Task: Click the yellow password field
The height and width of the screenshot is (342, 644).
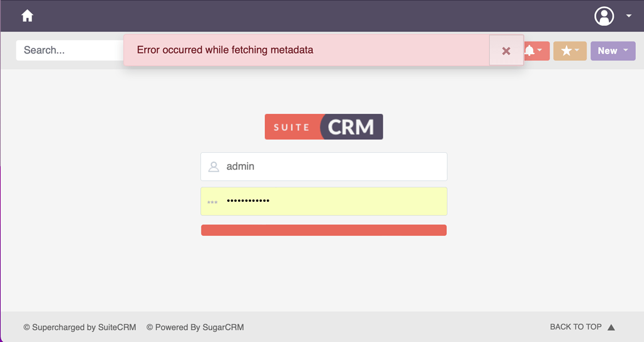Action: (334, 201)
